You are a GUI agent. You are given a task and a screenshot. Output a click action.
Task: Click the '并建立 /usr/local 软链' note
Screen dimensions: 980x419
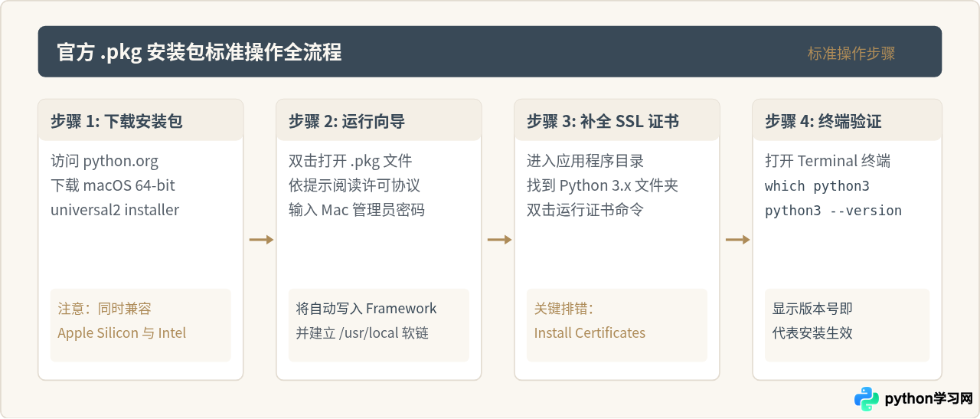(362, 333)
